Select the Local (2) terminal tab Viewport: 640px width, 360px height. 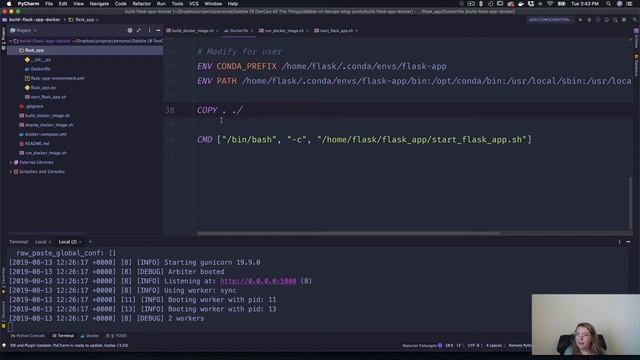68,242
